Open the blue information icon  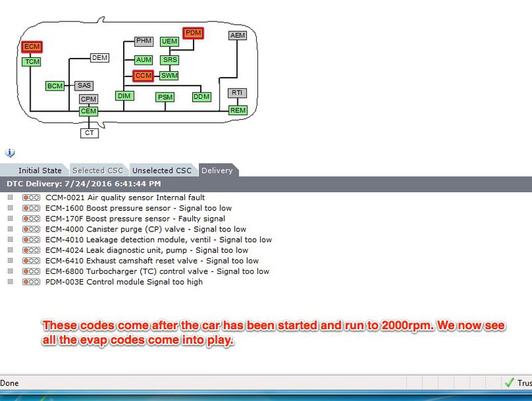[10, 153]
